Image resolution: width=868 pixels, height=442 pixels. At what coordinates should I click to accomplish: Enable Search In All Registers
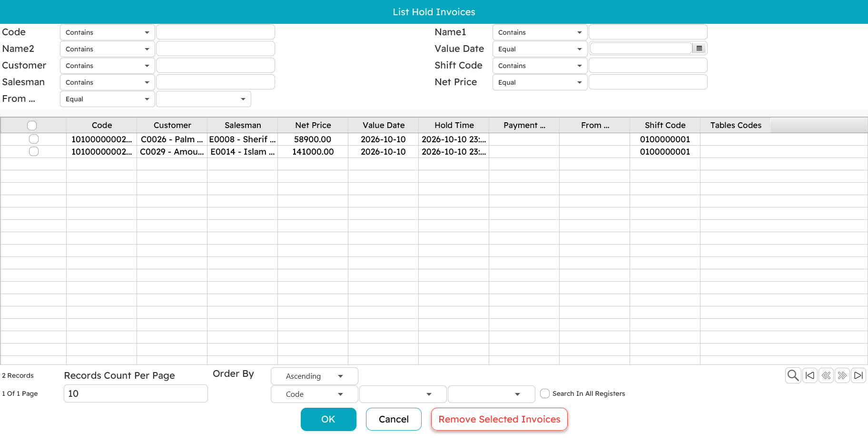pyautogui.click(x=545, y=393)
